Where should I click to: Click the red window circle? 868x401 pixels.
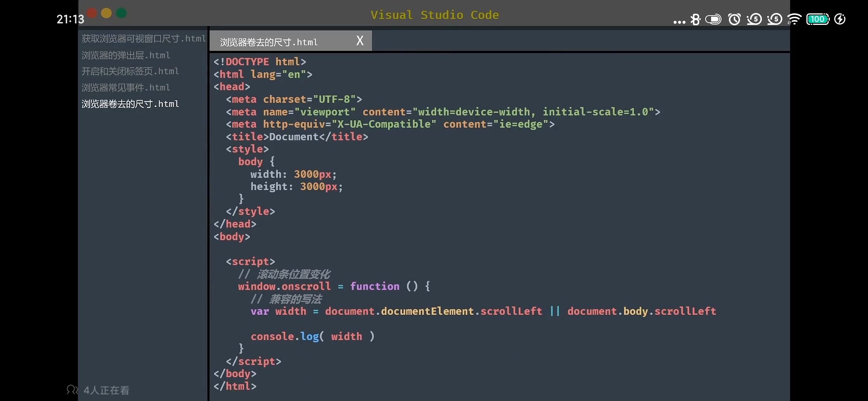tap(92, 13)
